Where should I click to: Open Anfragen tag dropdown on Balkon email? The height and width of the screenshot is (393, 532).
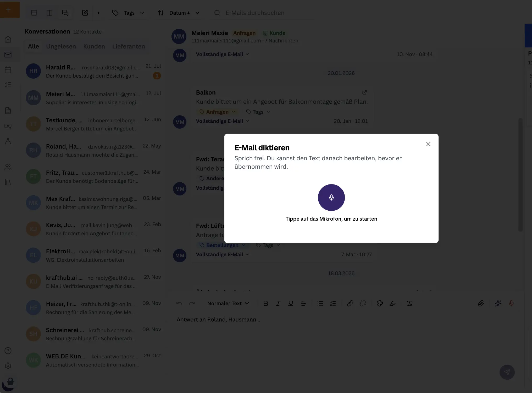tap(217, 112)
